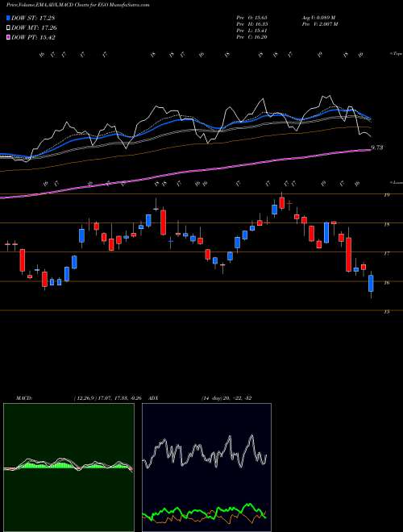Select the 'DOW ST: 17.28' legend text
403x532 pixels.
33,18
